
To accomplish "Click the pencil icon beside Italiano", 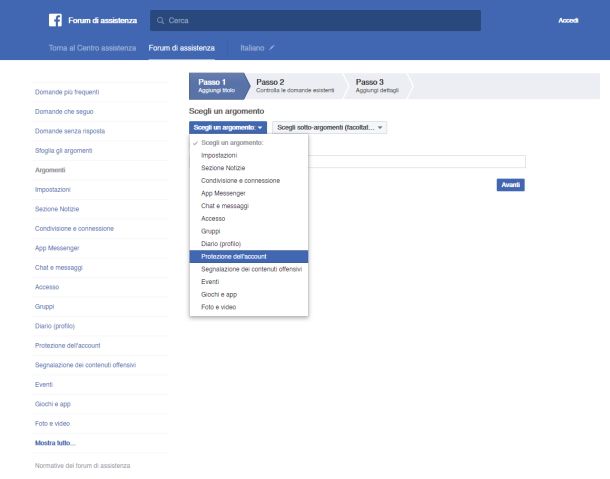I will 271,47.
